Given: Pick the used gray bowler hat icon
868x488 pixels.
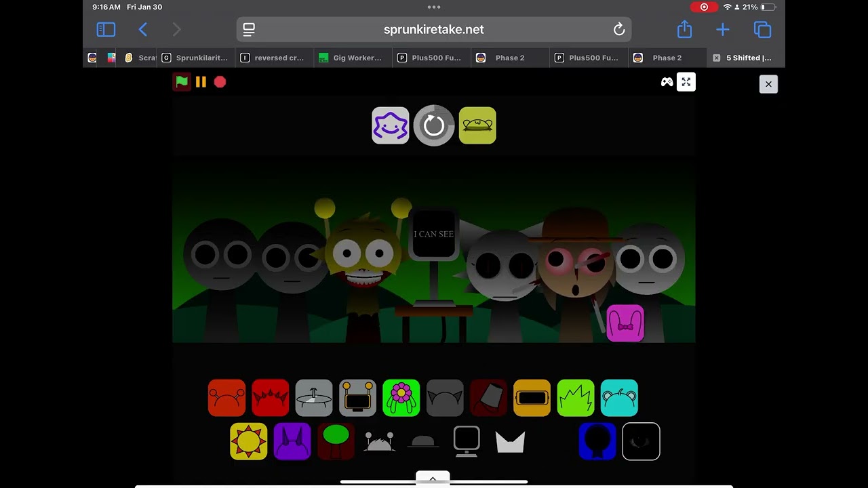Looking at the screenshot, I should point(423,442).
